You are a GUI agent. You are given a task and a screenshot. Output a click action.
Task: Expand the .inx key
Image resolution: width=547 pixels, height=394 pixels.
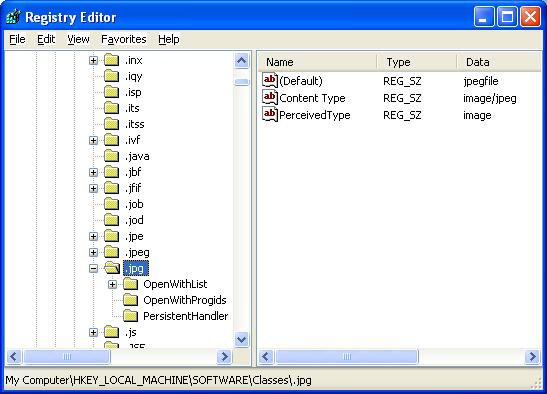click(93, 60)
